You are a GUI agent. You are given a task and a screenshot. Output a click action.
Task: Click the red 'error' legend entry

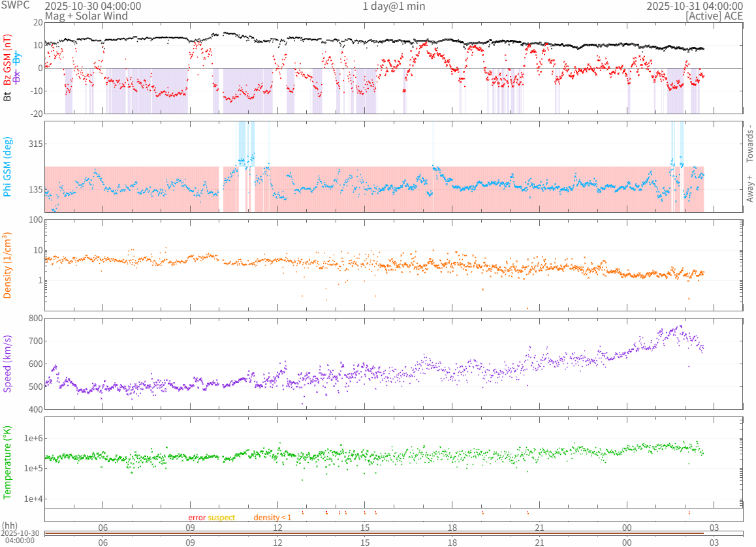click(x=197, y=518)
